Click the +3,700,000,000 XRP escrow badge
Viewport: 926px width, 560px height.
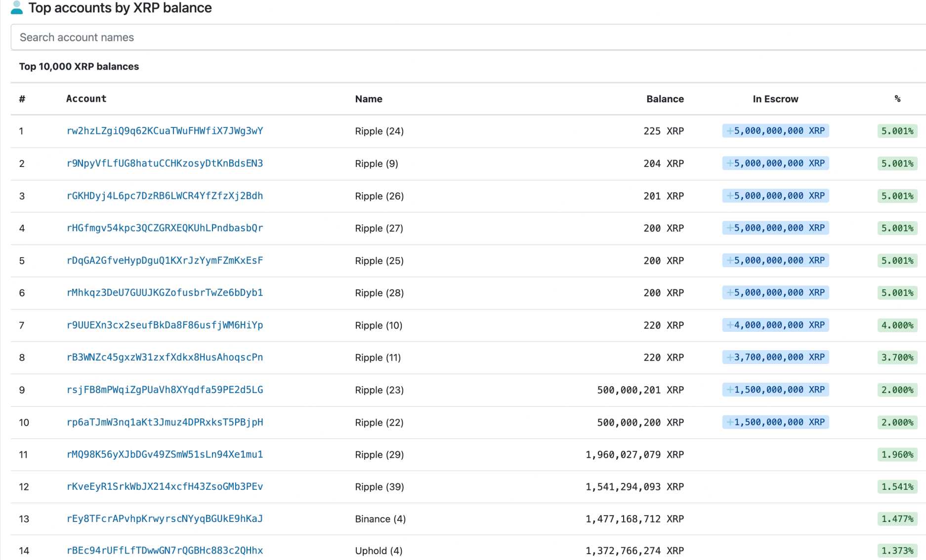click(x=775, y=357)
